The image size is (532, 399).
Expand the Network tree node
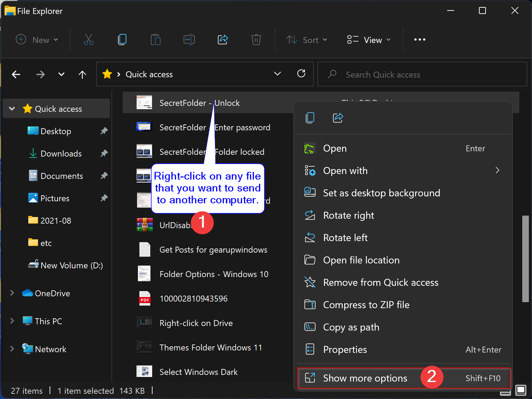coord(12,349)
